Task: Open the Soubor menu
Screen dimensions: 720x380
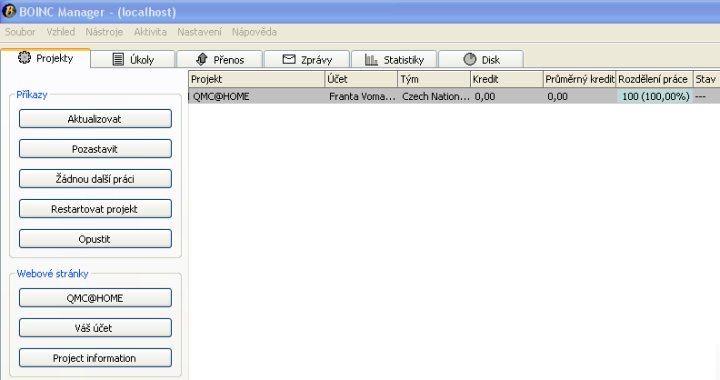Action: (x=20, y=32)
